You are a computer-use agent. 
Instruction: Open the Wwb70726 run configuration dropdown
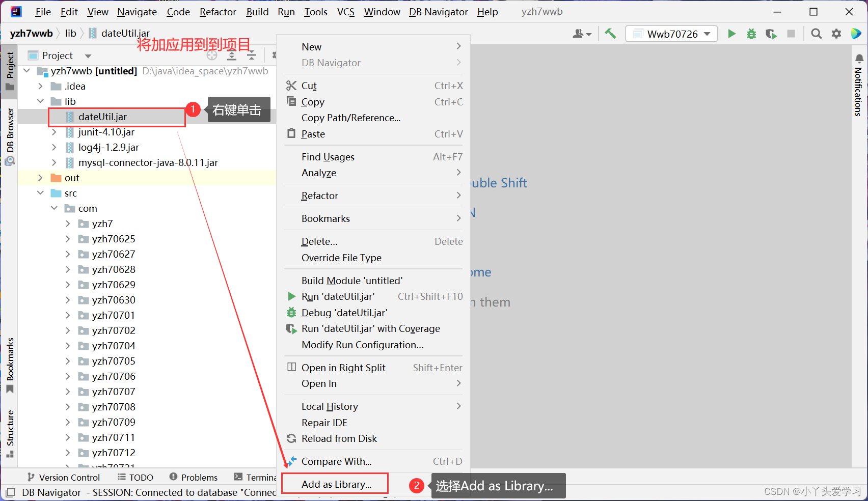[671, 34]
